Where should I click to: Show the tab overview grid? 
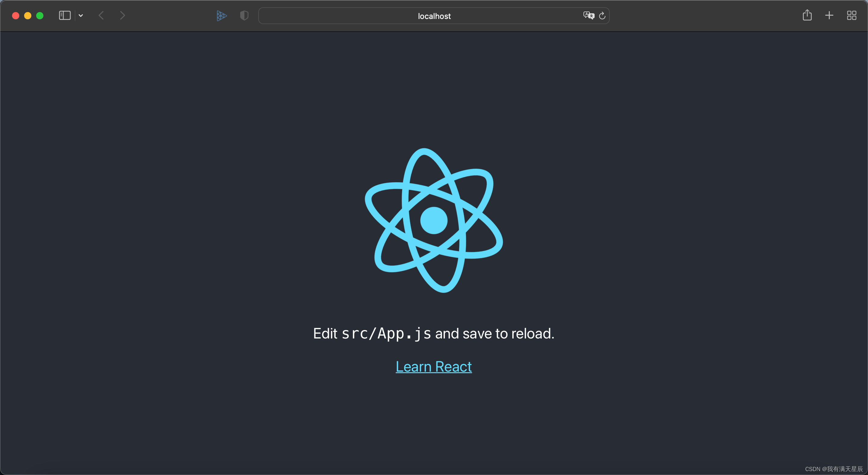pos(851,15)
